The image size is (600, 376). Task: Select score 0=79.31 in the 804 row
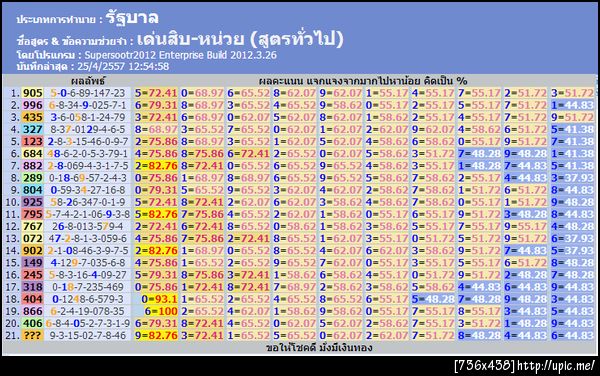pyautogui.click(x=156, y=190)
